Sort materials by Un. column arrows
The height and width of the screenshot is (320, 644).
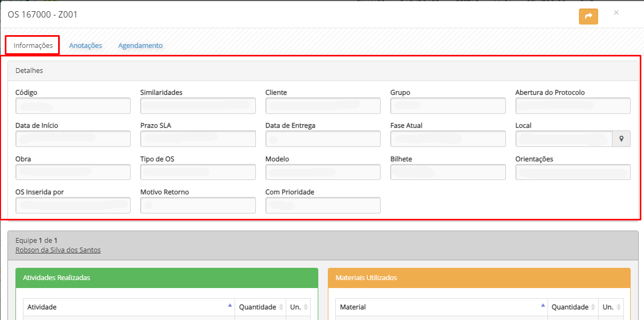[x=618, y=307]
